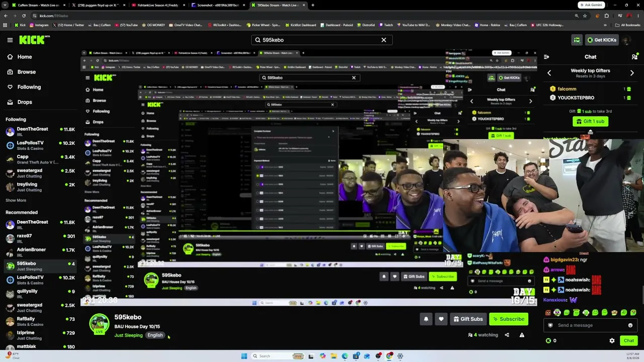Open AdrienBroner channel under Recommended

39,252
